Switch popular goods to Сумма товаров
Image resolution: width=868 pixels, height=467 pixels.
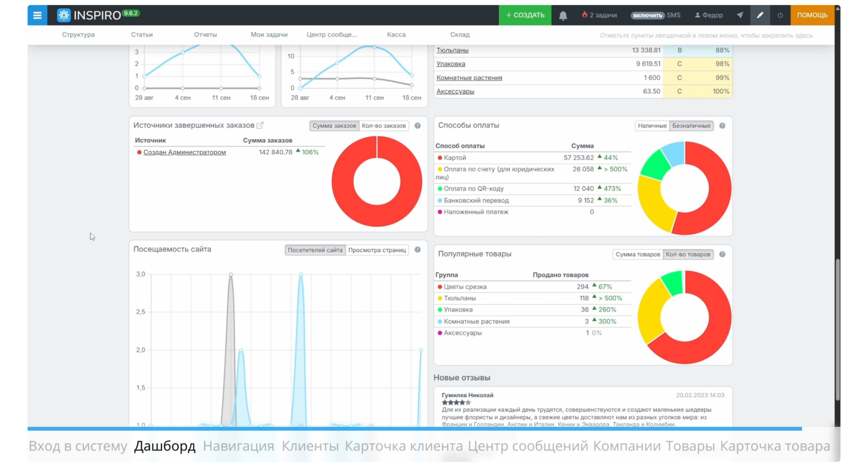tap(638, 254)
